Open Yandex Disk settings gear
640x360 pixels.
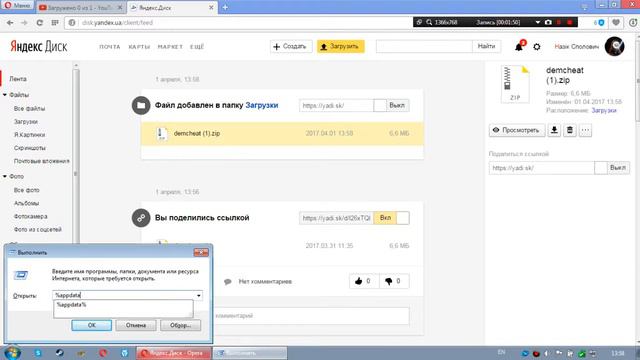pyautogui.click(x=537, y=47)
